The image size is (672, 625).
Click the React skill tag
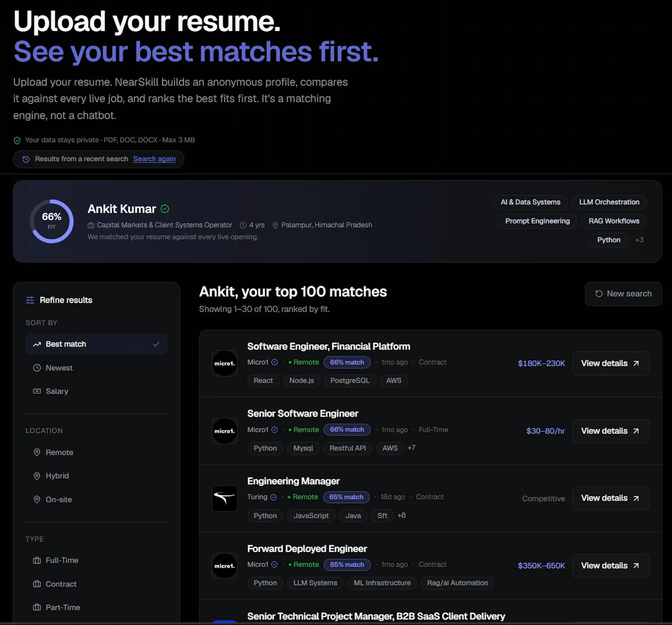263,381
